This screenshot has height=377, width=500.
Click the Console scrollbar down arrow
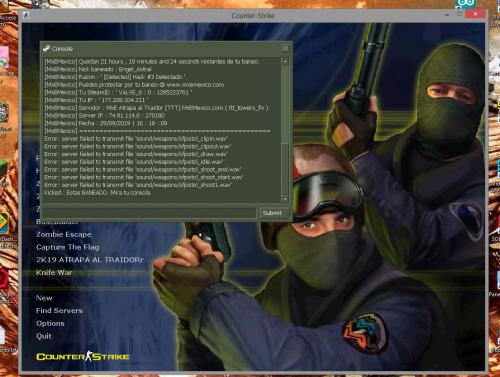[285, 199]
